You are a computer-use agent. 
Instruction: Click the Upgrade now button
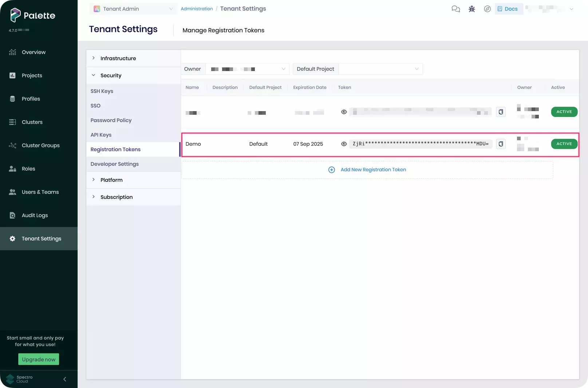[39, 359]
